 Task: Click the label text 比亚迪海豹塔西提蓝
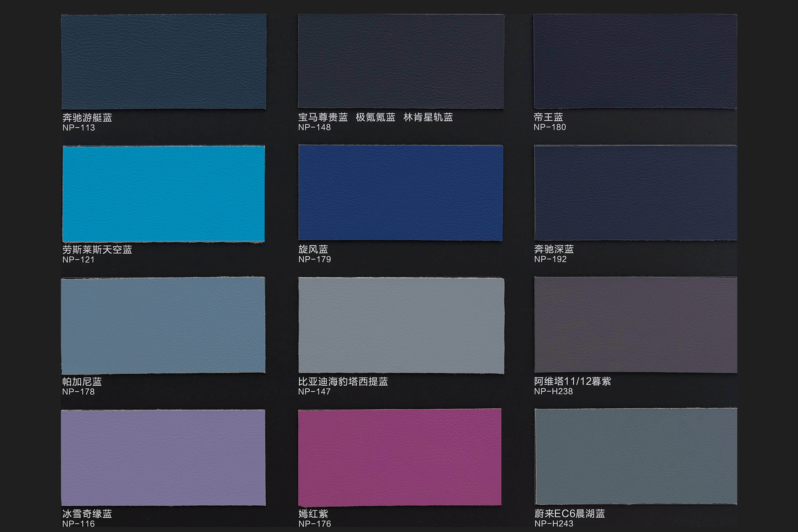point(343,382)
